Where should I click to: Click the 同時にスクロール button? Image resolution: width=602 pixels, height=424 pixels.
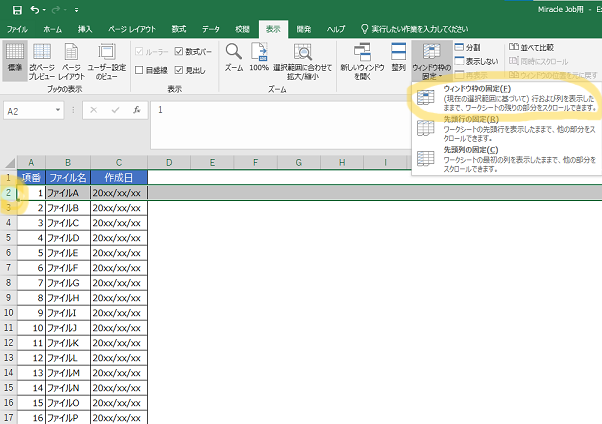[538, 61]
